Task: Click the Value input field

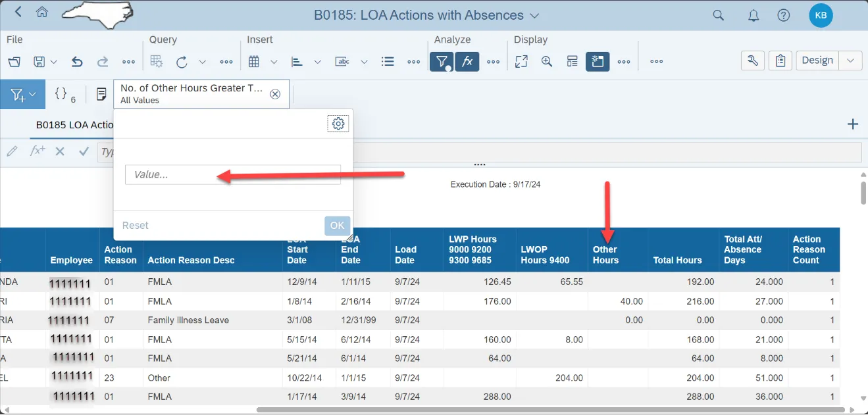Action: point(233,175)
